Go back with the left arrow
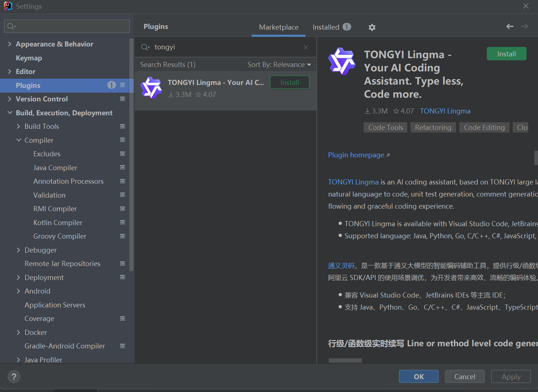 pyautogui.click(x=510, y=26)
